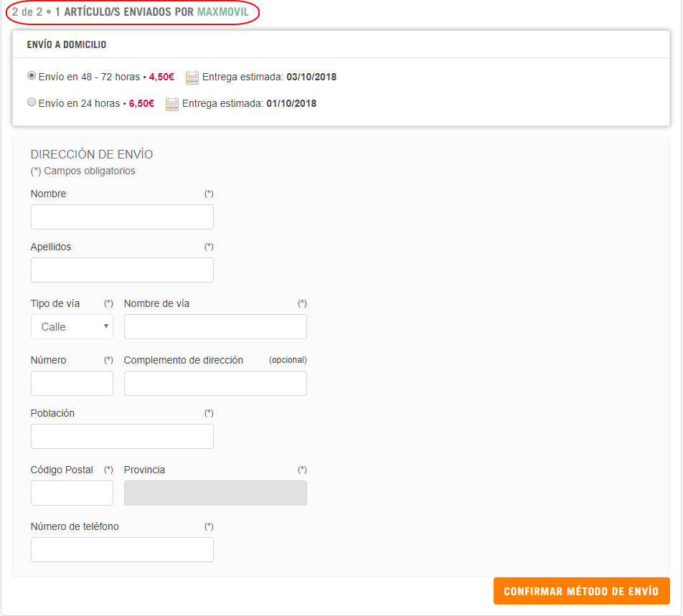Choose Envío en 24 horas shipping option
This screenshot has width=683, height=616.
pyautogui.click(x=32, y=103)
